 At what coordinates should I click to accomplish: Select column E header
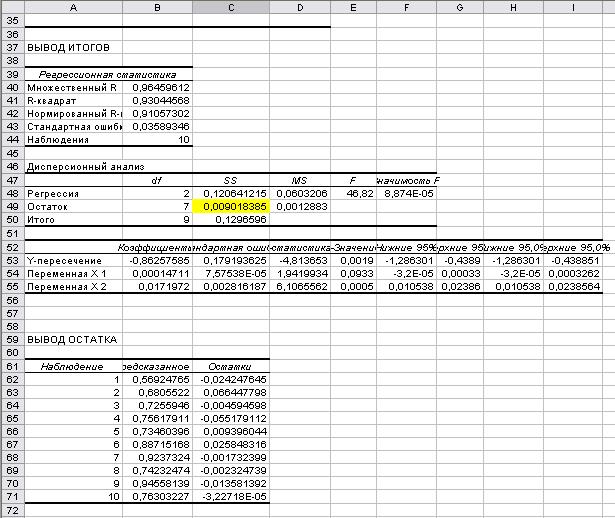pyautogui.click(x=353, y=7)
